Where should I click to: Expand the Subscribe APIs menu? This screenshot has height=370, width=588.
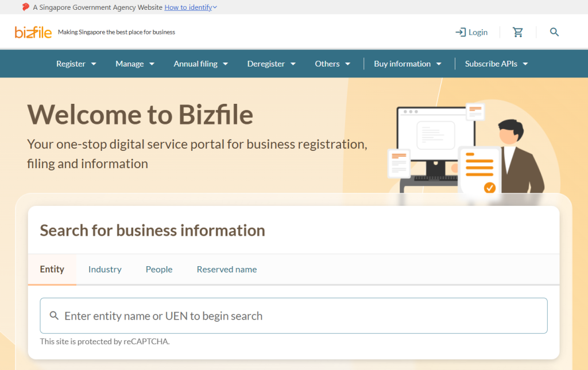[497, 64]
